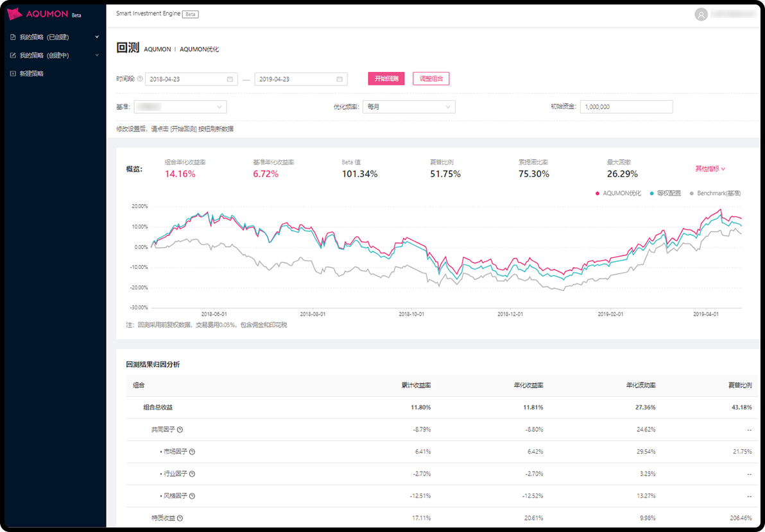Click the 回测结果归因分析 section heading

click(153, 365)
